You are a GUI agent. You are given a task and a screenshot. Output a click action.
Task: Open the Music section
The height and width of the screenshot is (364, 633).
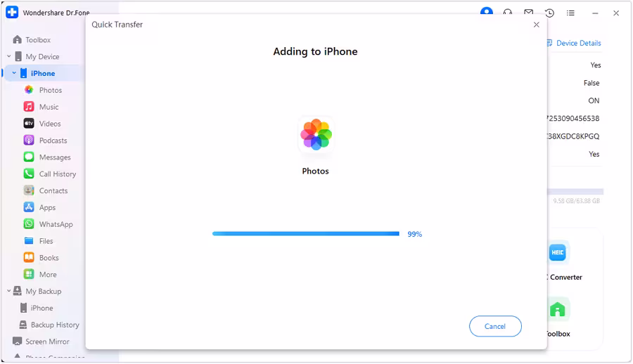[49, 107]
